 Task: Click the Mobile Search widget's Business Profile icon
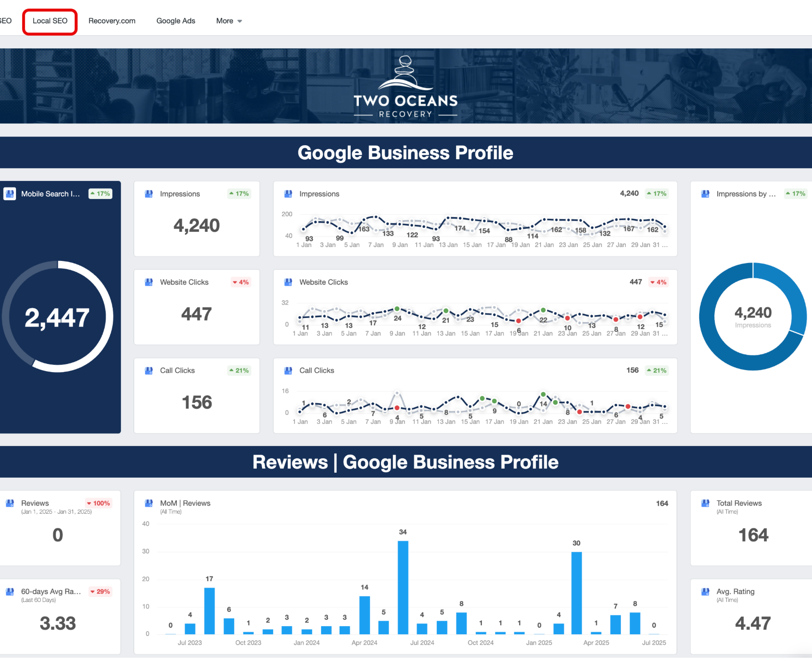10,194
